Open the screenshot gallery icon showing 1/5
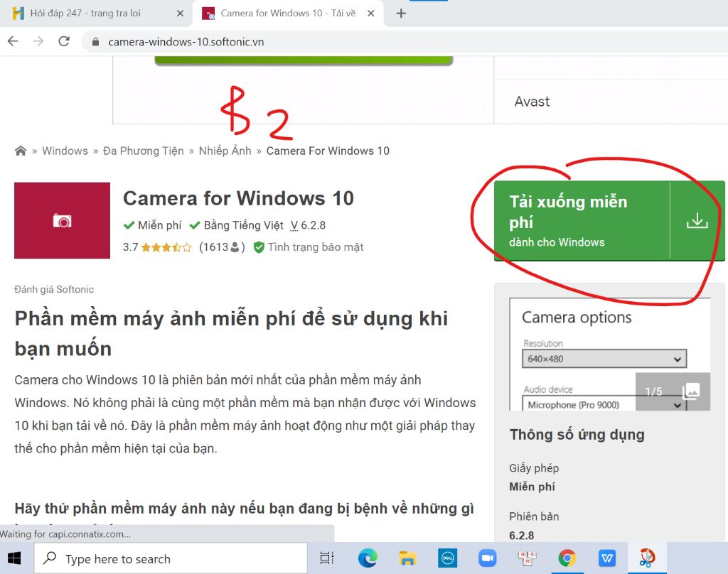 tap(673, 391)
